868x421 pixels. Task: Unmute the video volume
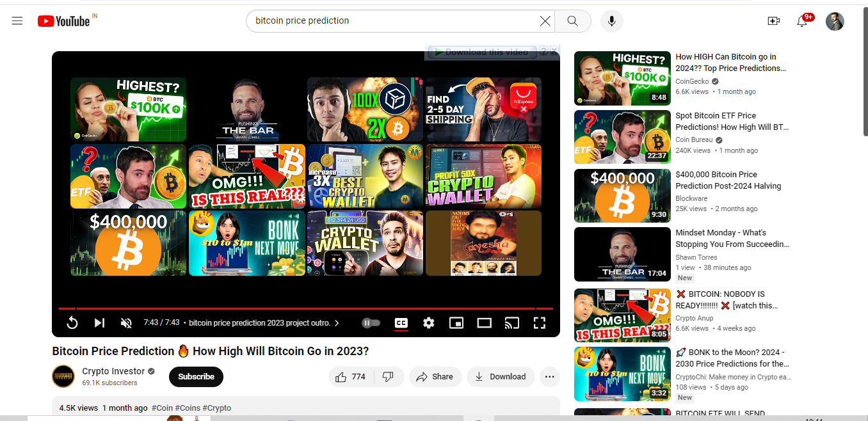click(x=126, y=323)
